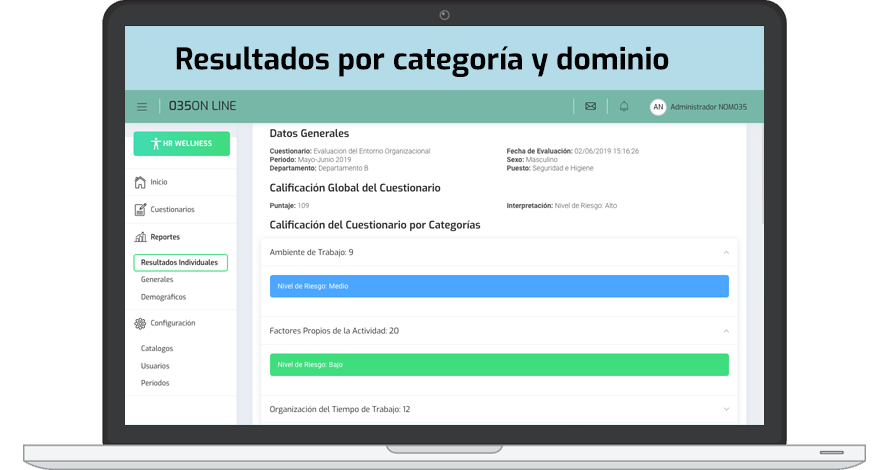Image resolution: width=890 pixels, height=470 pixels.
Task: Open Usuarios settings
Action: point(155,366)
